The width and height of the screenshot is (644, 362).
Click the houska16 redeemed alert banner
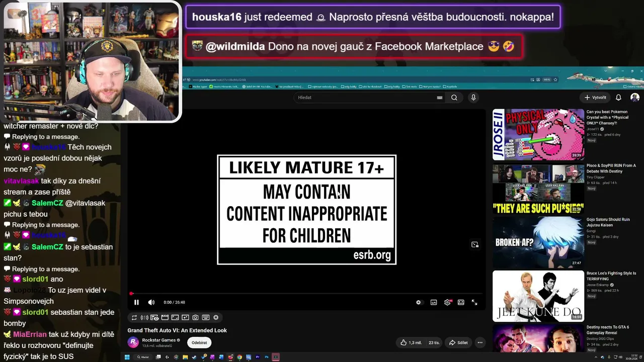[x=373, y=17]
